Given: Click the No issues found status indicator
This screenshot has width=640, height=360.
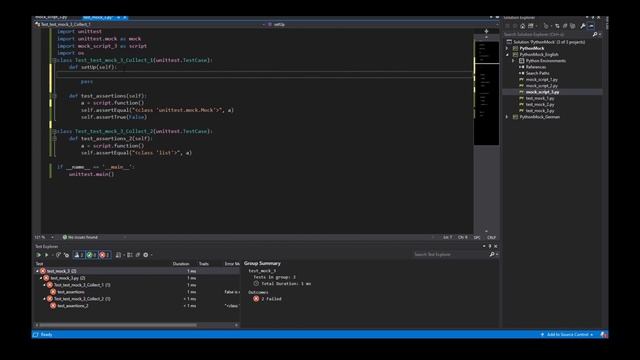Looking at the screenshot, I should click(x=80, y=237).
